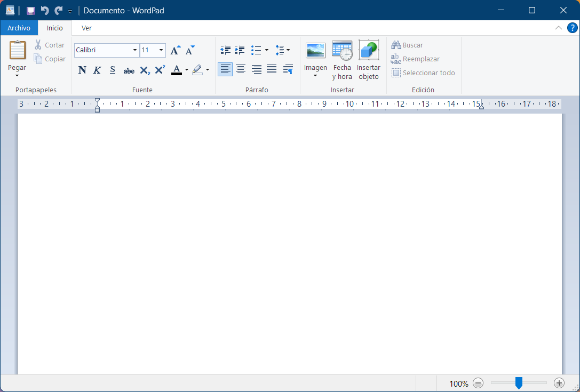Click Buscar to find text

408,45
